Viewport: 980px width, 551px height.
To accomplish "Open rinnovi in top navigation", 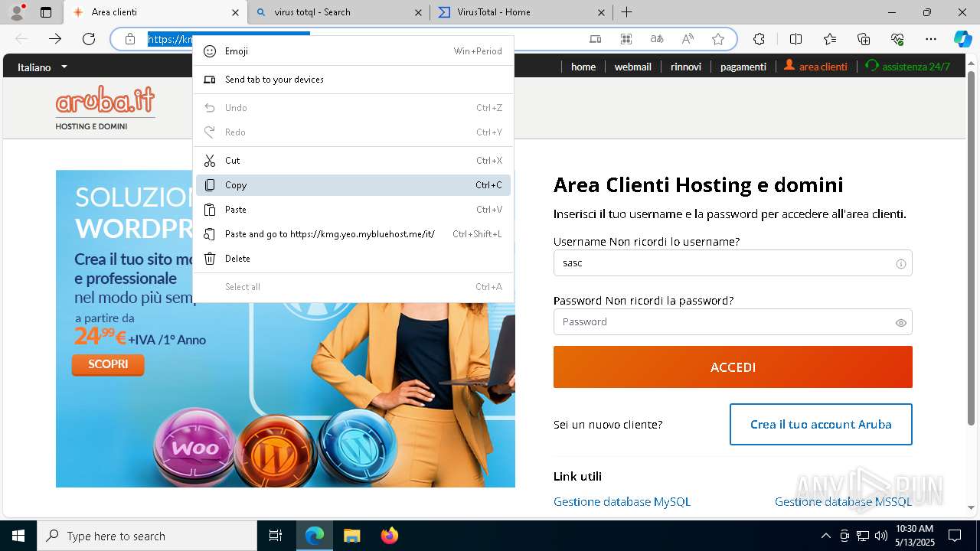I will [686, 67].
